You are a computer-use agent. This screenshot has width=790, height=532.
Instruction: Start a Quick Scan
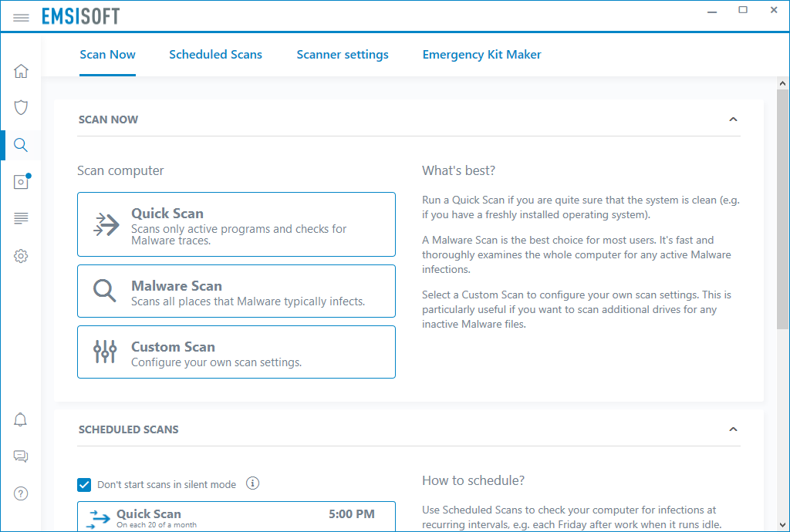coord(236,224)
